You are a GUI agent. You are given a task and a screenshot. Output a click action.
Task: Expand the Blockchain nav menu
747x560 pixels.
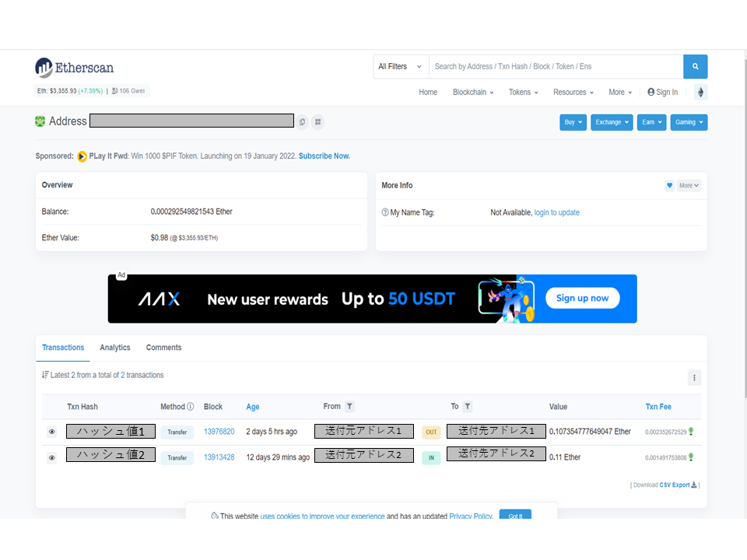(x=474, y=93)
